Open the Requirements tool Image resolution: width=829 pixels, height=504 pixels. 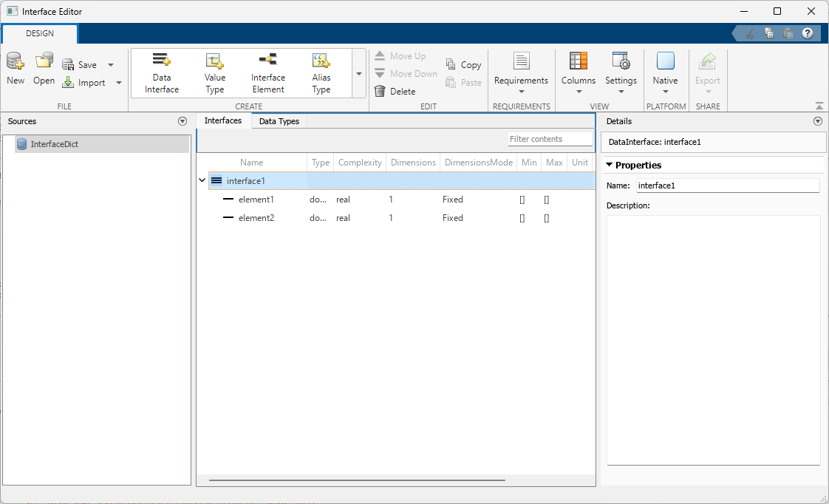click(521, 72)
